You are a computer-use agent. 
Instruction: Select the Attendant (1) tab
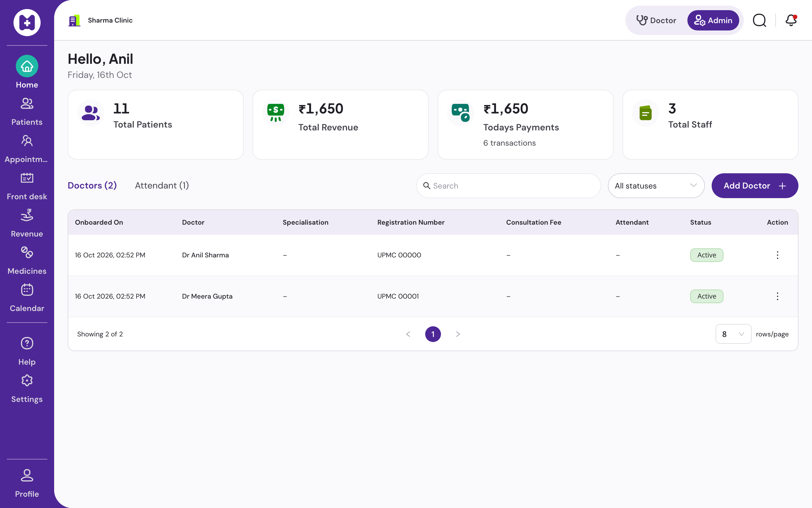[x=162, y=185]
